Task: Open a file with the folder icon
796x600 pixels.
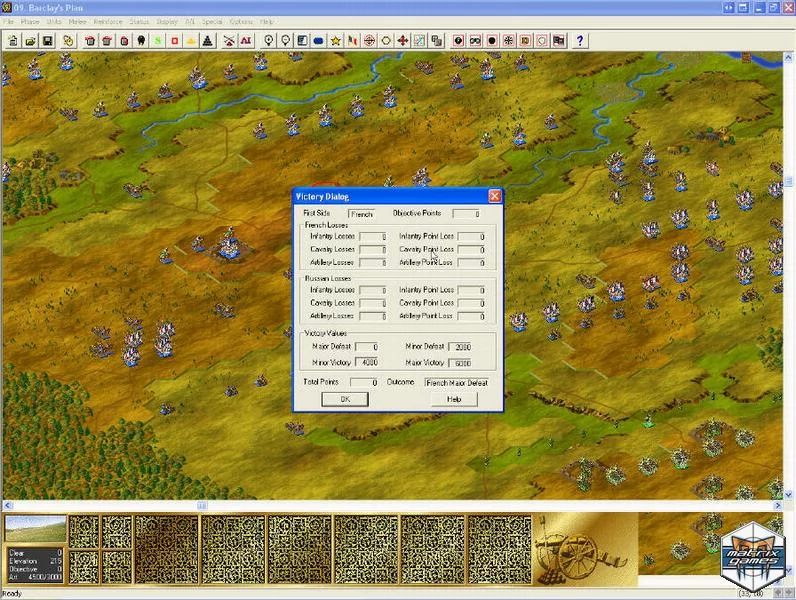Action: (x=30, y=41)
